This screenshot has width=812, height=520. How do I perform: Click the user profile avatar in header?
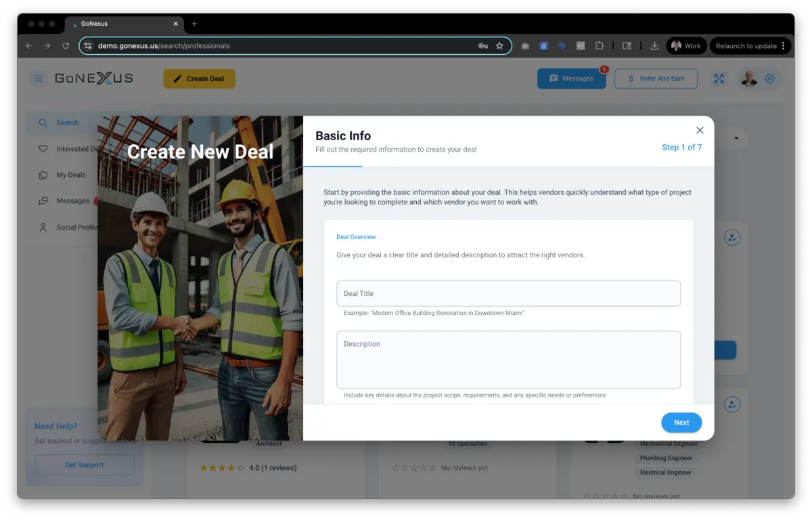[749, 79]
